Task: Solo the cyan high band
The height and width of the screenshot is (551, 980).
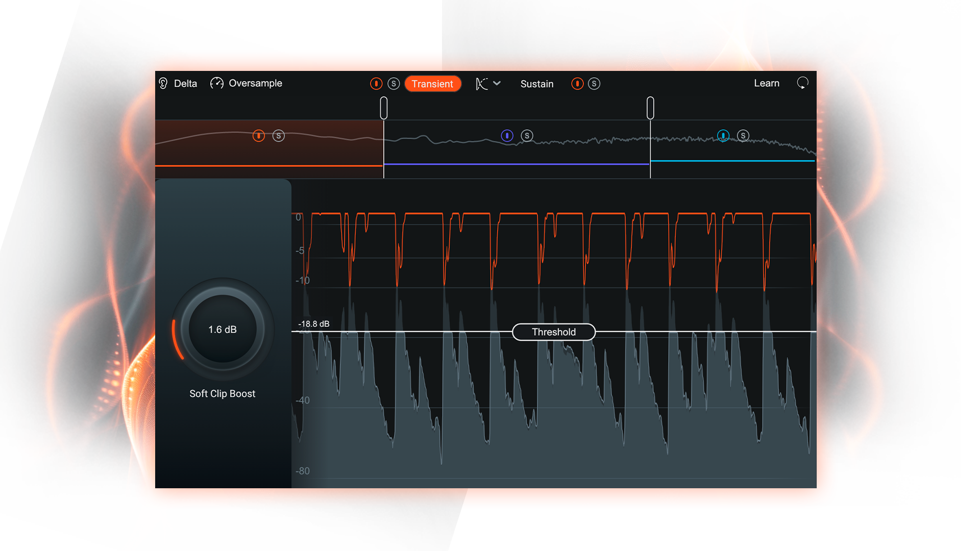Action: pyautogui.click(x=743, y=136)
